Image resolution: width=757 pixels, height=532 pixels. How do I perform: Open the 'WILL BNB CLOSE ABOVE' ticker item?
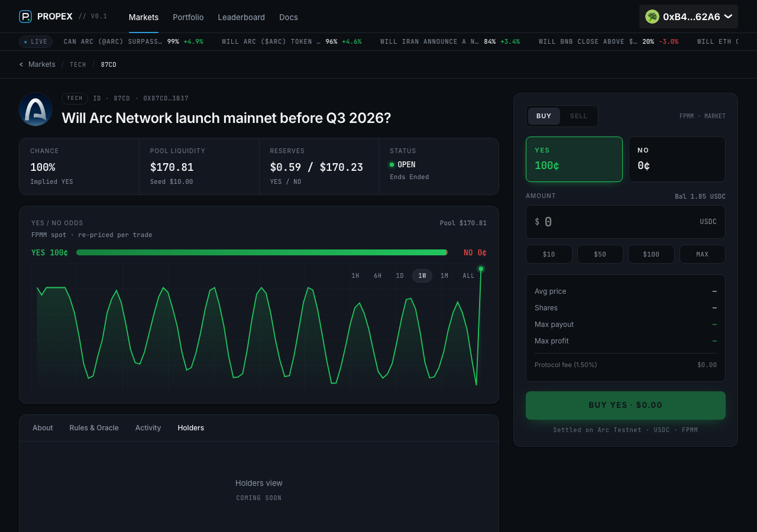[x=609, y=41]
